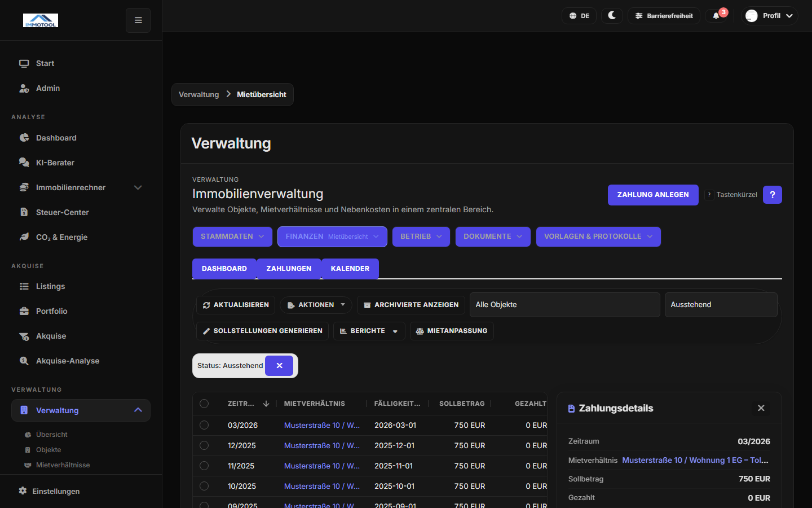This screenshot has height=508, width=812.
Task: Open the Alle Objekte filter dropdown
Action: click(564, 304)
